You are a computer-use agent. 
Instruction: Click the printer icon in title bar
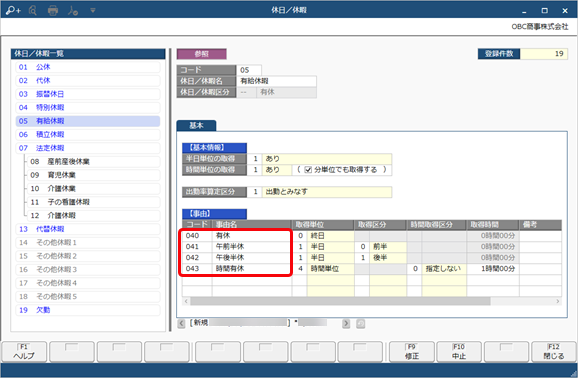53,11
